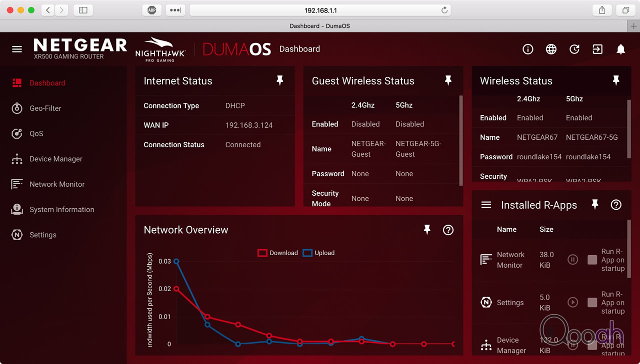The height and width of the screenshot is (364, 640).
Task: Toggle Upload series in chart legend
Action: [318, 253]
